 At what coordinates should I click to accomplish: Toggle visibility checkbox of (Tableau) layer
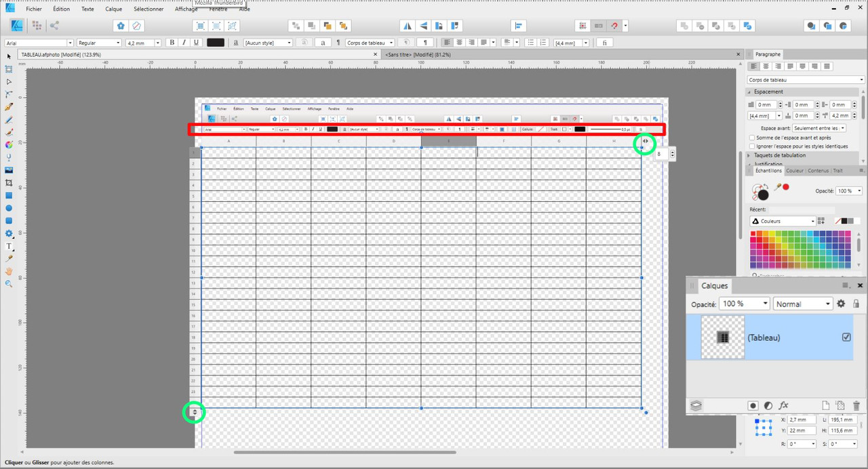point(846,337)
